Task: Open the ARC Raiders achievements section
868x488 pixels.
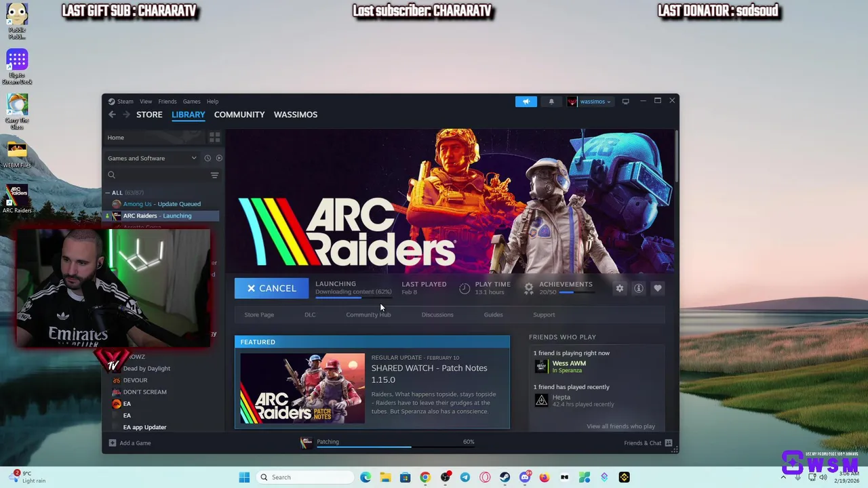Action: coord(559,288)
